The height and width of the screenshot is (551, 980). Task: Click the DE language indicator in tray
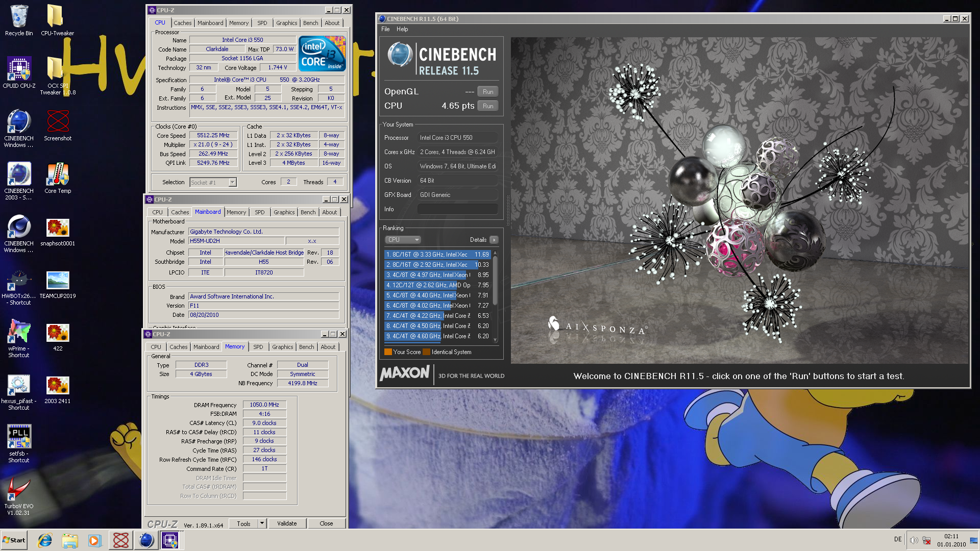click(x=898, y=539)
